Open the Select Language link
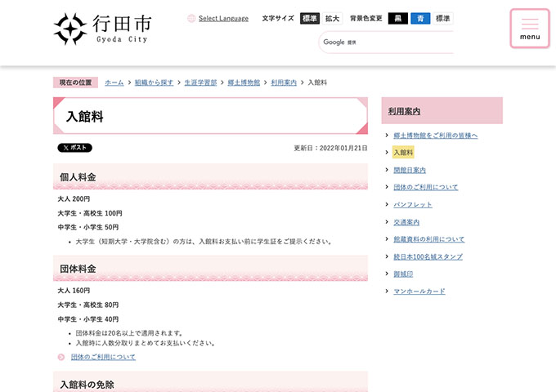This screenshot has height=392, width=556. pos(223,19)
